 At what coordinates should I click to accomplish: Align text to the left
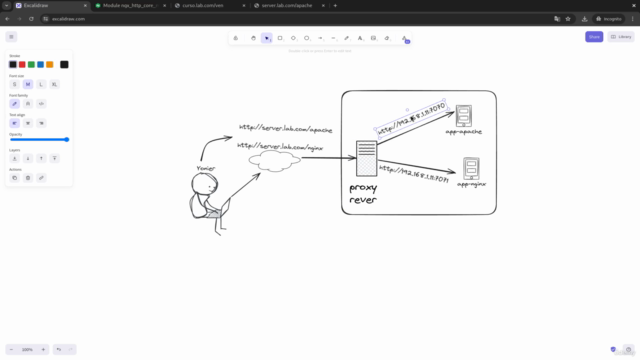tap(15, 123)
